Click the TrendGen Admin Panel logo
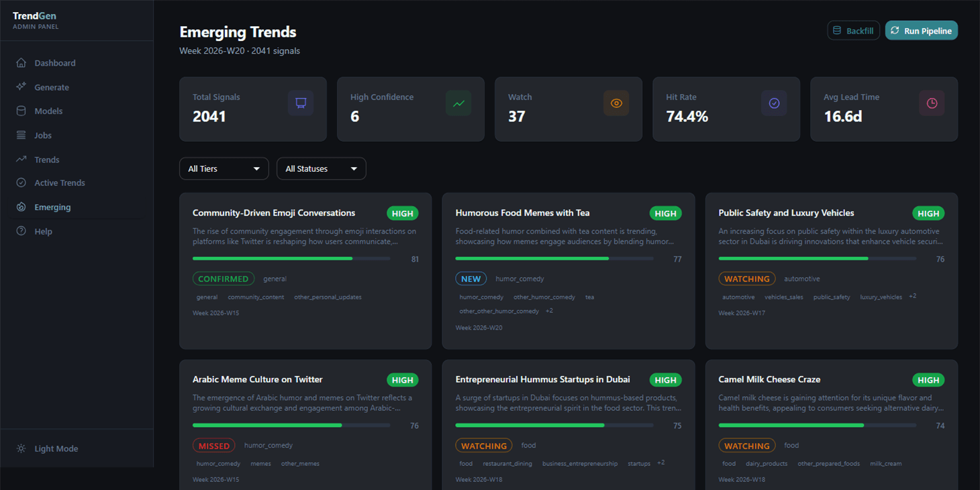The height and width of the screenshot is (490, 980). point(36,20)
